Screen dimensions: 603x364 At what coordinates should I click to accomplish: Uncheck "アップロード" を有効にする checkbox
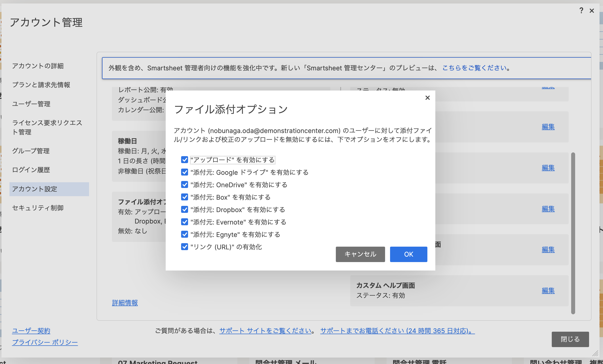pyautogui.click(x=185, y=160)
